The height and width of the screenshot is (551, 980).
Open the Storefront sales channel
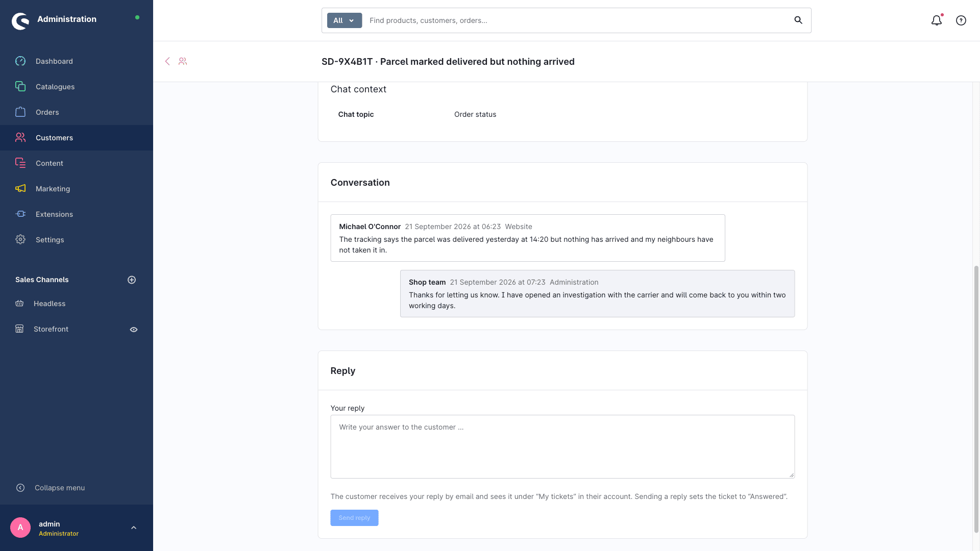coord(51,329)
